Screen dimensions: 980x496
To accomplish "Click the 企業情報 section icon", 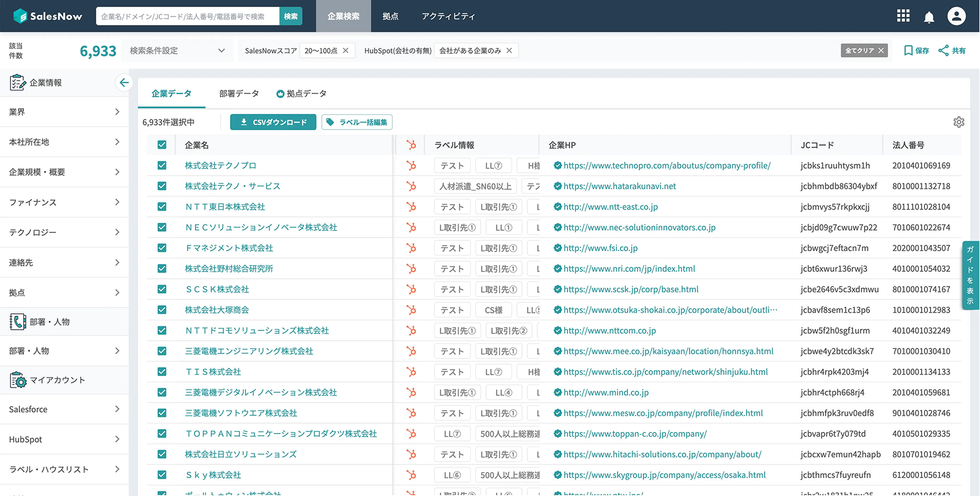I will click(x=17, y=82).
